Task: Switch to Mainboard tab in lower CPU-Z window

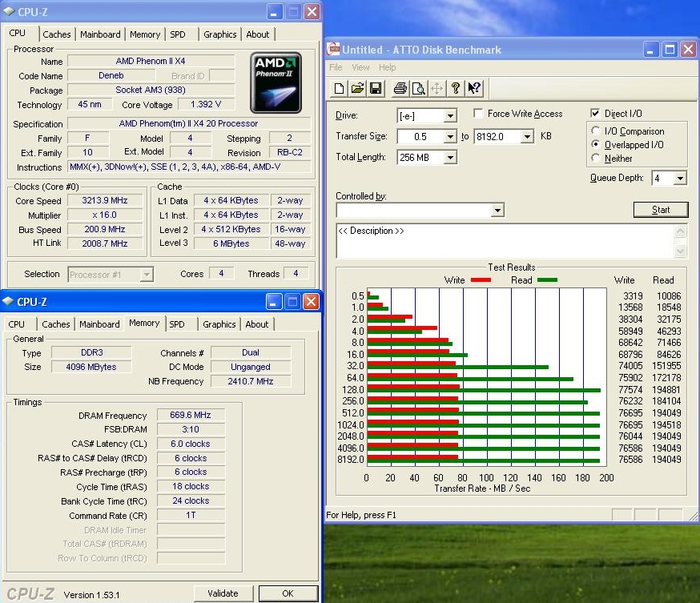Action: point(99,324)
